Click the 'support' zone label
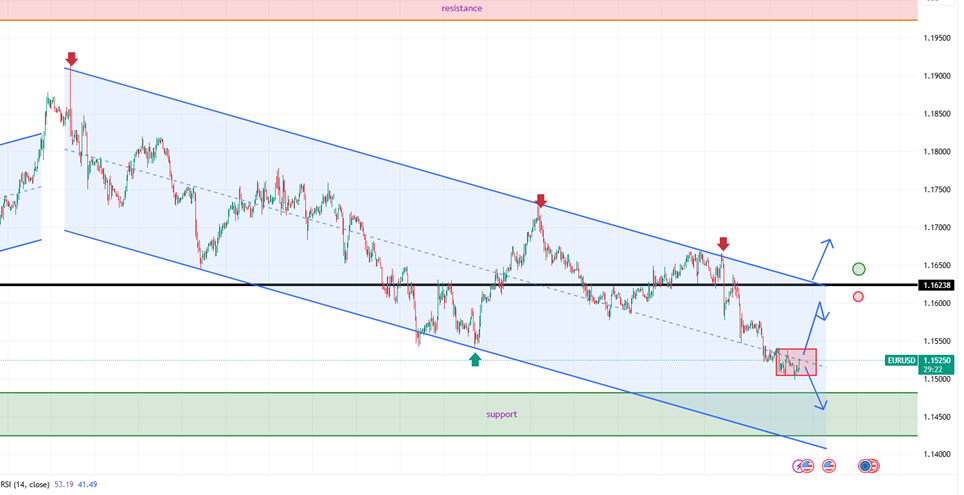The height and width of the screenshot is (495, 964). point(502,413)
